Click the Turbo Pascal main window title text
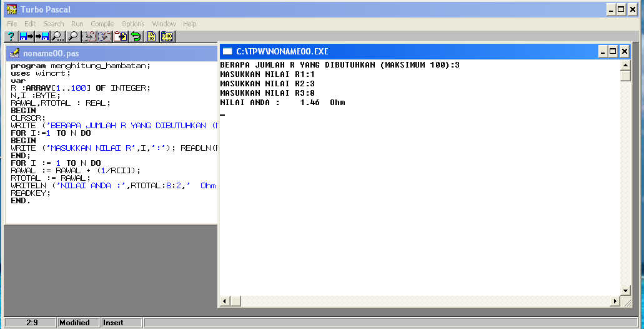644x329 pixels. pyautogui.click(x=46, y=9)
